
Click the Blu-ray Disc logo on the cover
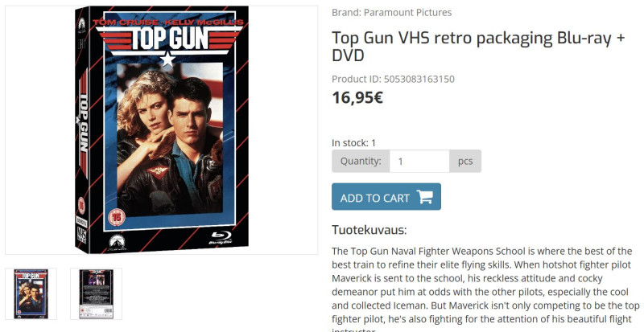[x=221, y=238]
